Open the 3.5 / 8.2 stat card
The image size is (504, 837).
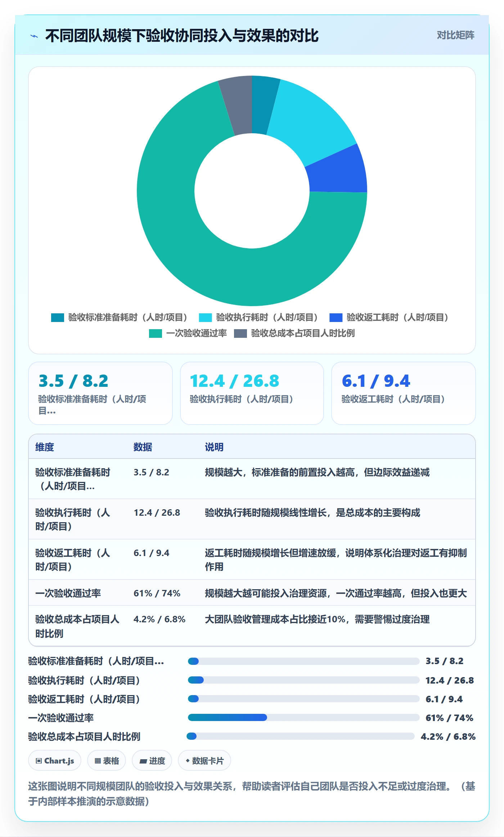tap(100, 393)
